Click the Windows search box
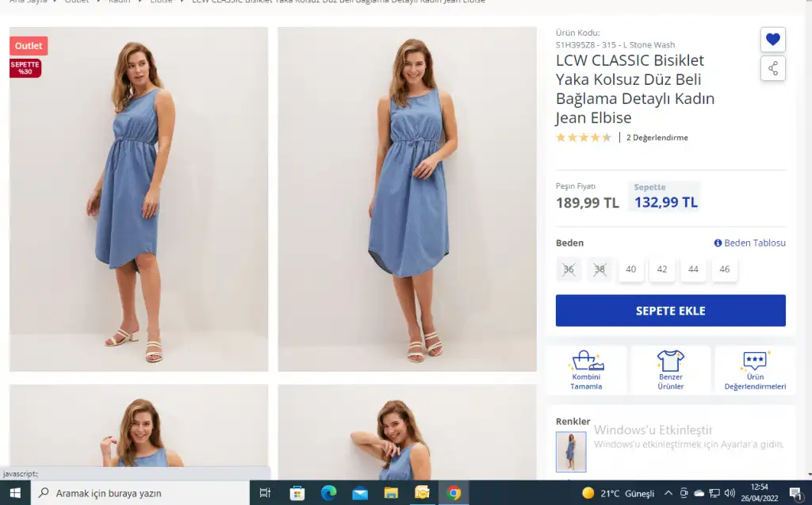Image resolution: width=812 pixels, height=505 pixels. pyautogui.click(x=143, y=493)
